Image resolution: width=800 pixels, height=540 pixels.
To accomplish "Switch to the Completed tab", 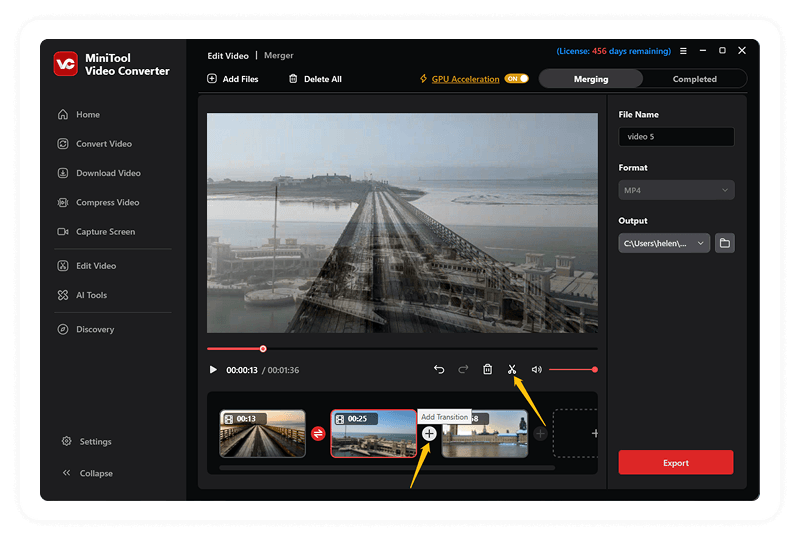I will pyautogui.click(x=694, y=79).
